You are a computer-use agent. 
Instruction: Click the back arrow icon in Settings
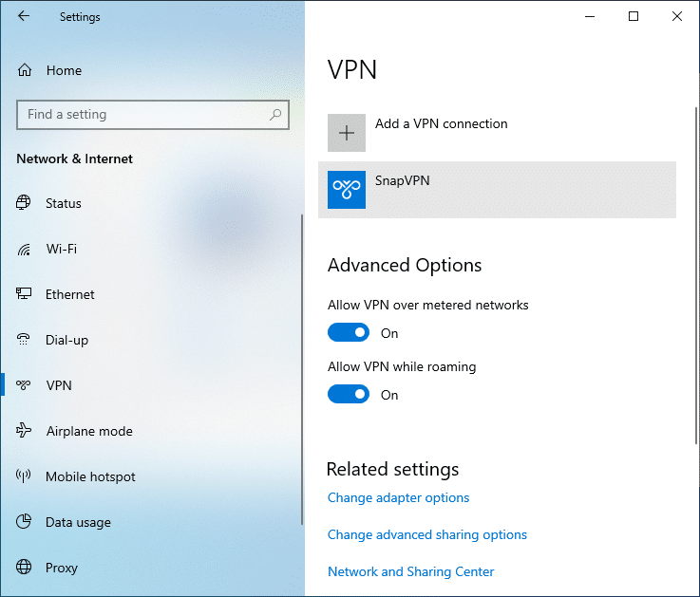24,16
